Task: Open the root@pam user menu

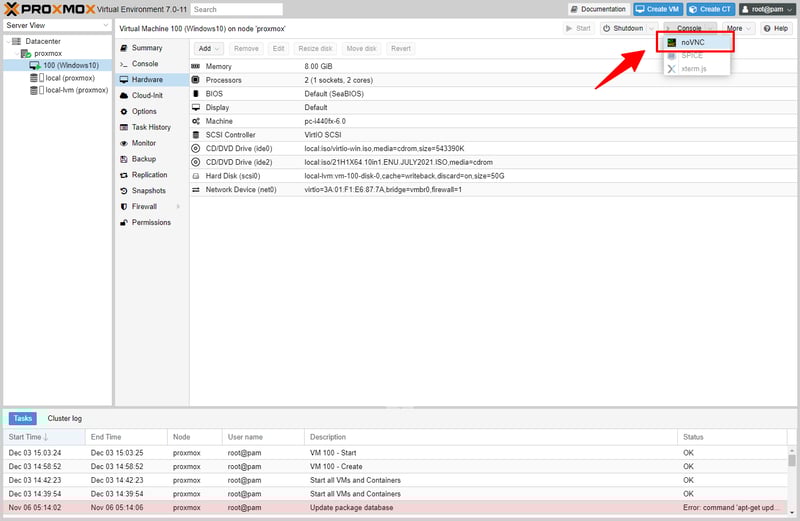Action: (x=766, y=9)
